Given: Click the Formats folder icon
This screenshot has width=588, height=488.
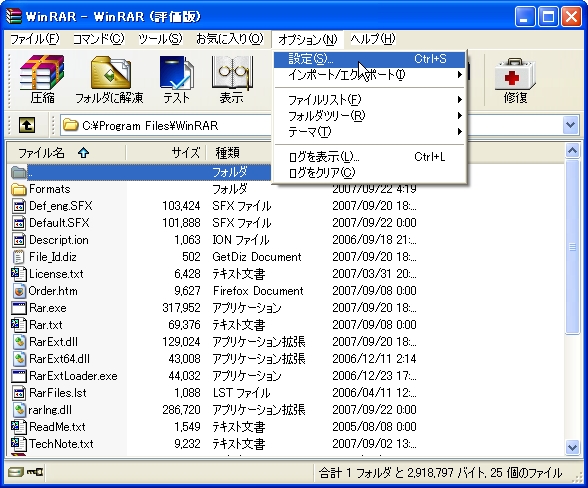Looking at the screenshot, I should click(x=19, y=189).
